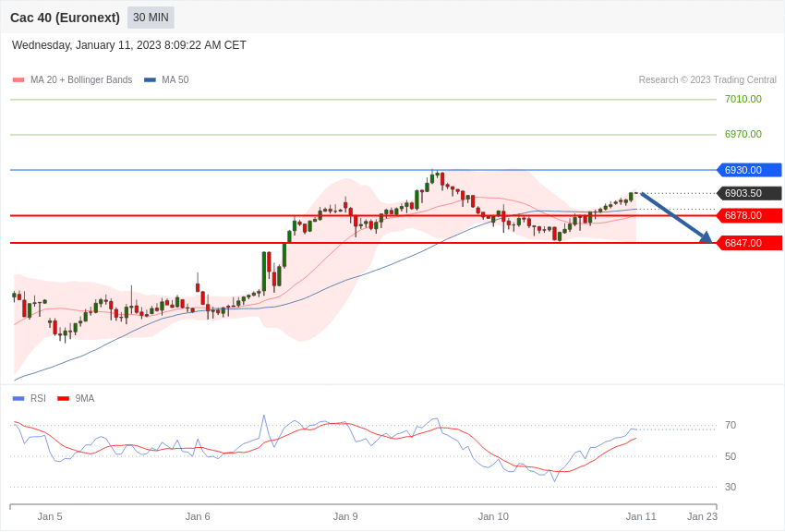The height and width of the screenshot is (532, 785).
Task: Click the 7010.00 resistance level label
Action: (x=743, y=99)
